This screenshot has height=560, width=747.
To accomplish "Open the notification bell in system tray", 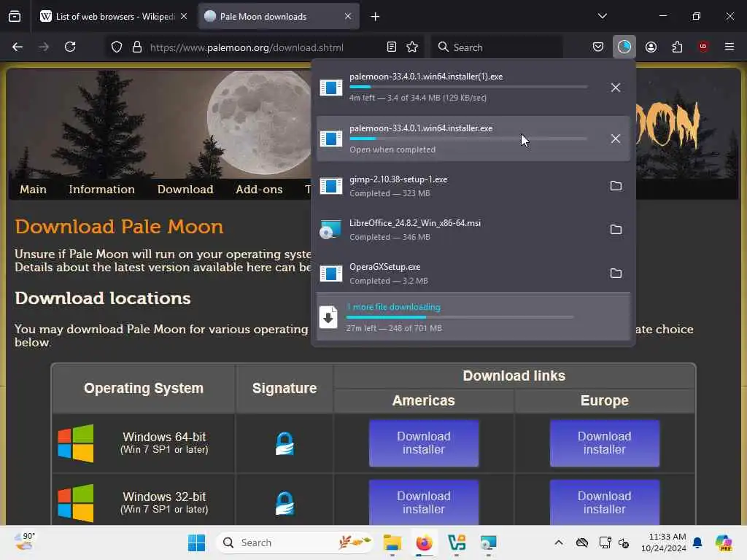I will [697, 542].
